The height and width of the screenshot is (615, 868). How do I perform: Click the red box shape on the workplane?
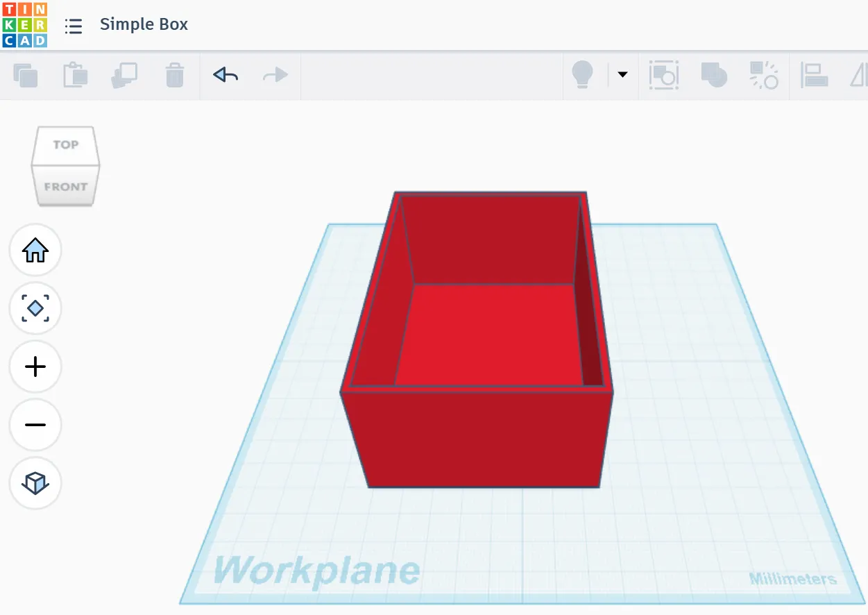tap(475, 437)
